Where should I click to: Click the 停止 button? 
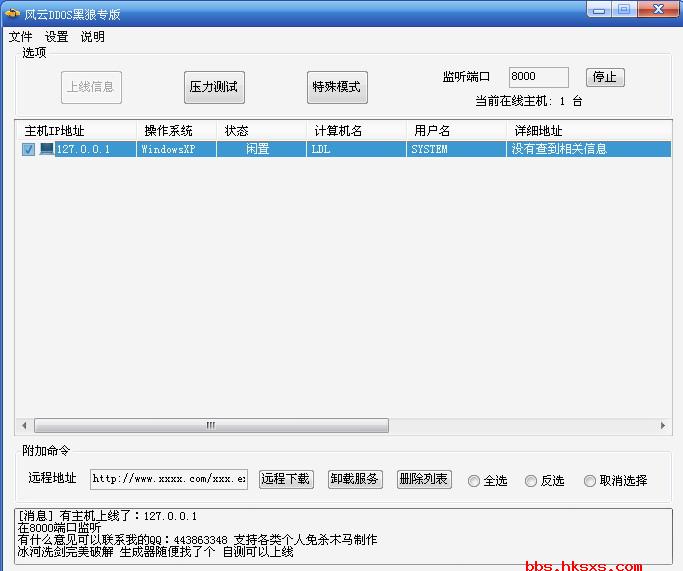click(605, 77)
